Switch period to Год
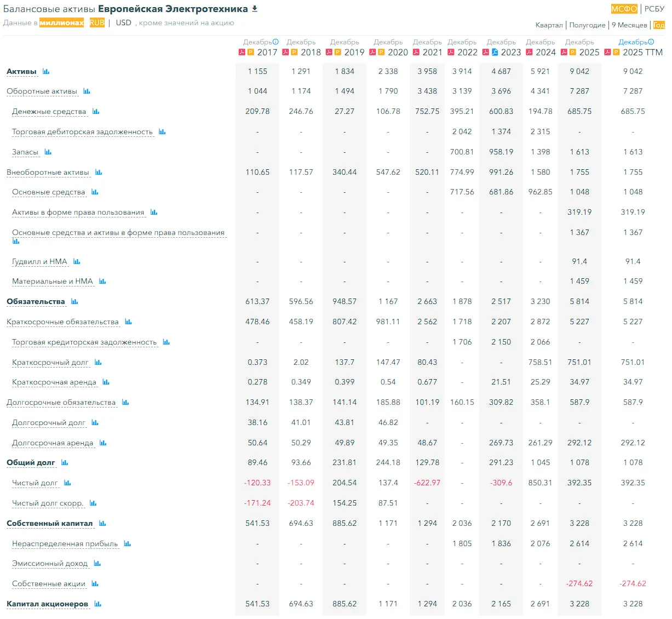672x619 pixels. tap(659, 25)
